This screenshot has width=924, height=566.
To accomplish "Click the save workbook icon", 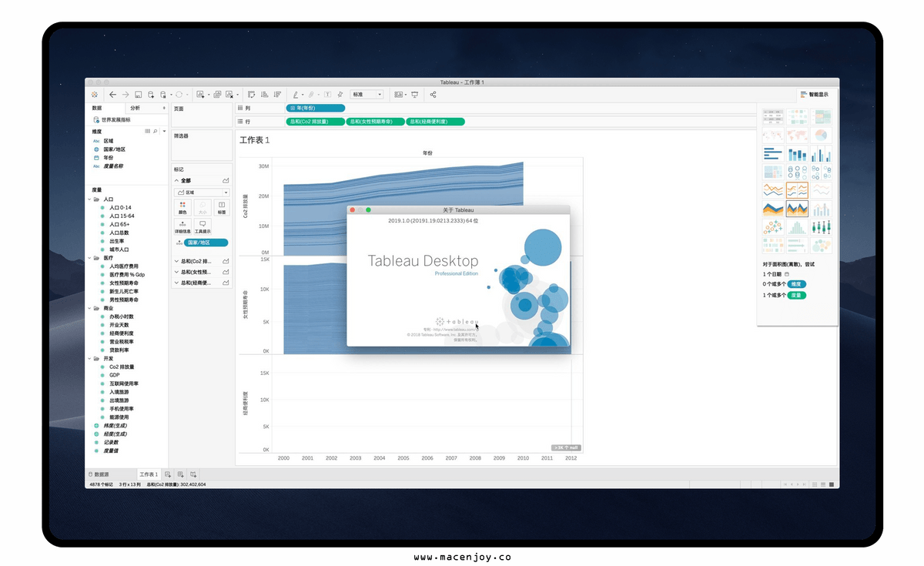I will (138, 94).
